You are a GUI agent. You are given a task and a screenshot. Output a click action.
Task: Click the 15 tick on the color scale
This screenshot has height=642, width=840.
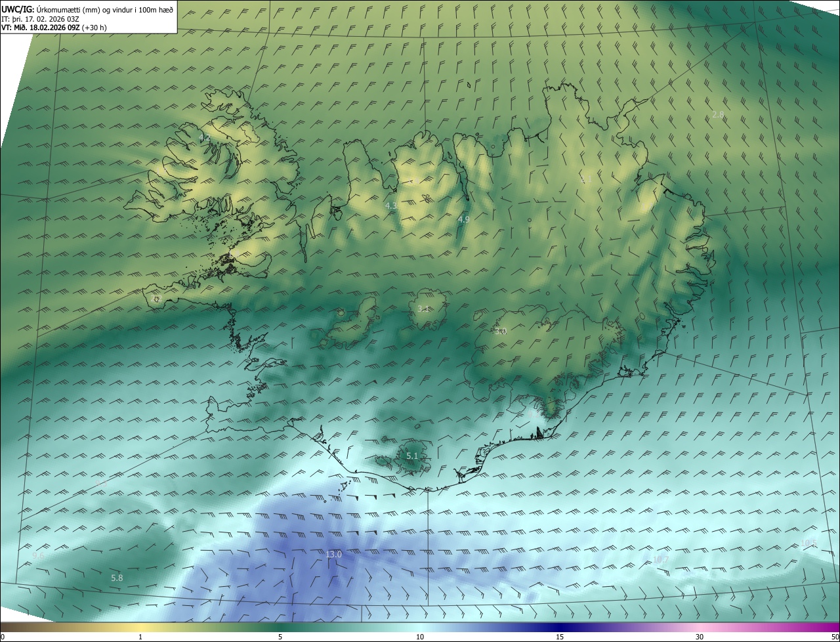pos(560,637)
